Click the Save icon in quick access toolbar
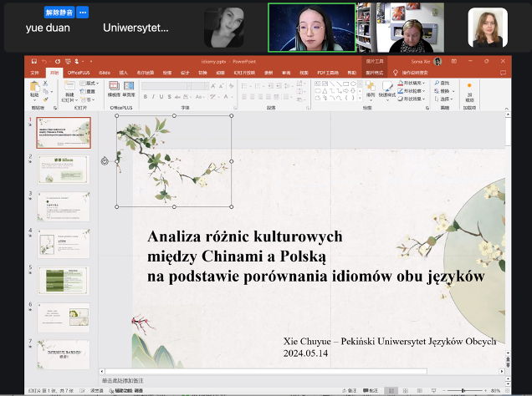Viewport: 532px width, 396px height. [x=34, y=62]
